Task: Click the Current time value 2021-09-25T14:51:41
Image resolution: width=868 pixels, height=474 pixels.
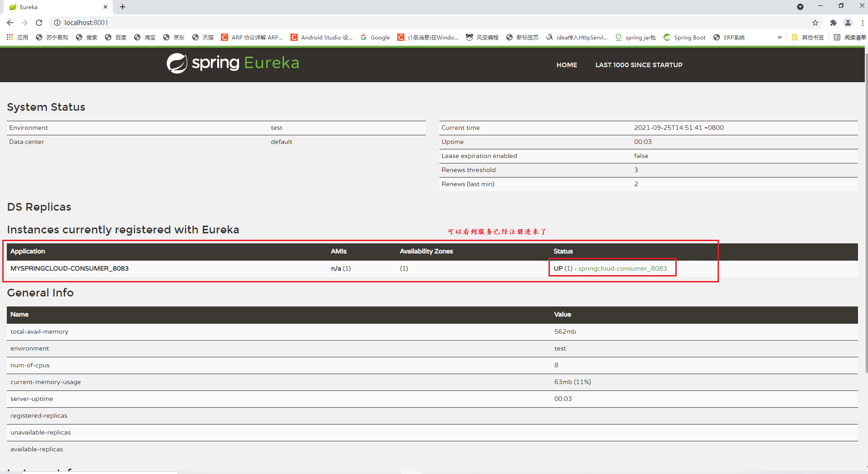Action: [x=678, y=128]
